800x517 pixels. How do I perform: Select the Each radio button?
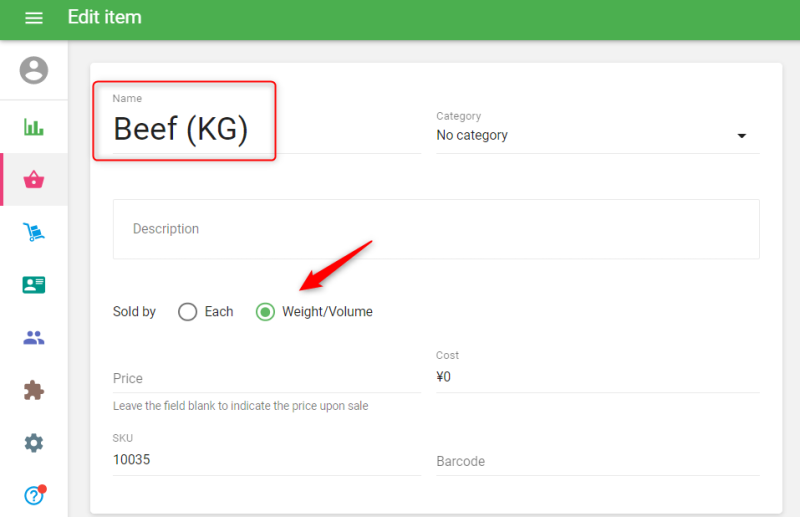pos(188,312)
